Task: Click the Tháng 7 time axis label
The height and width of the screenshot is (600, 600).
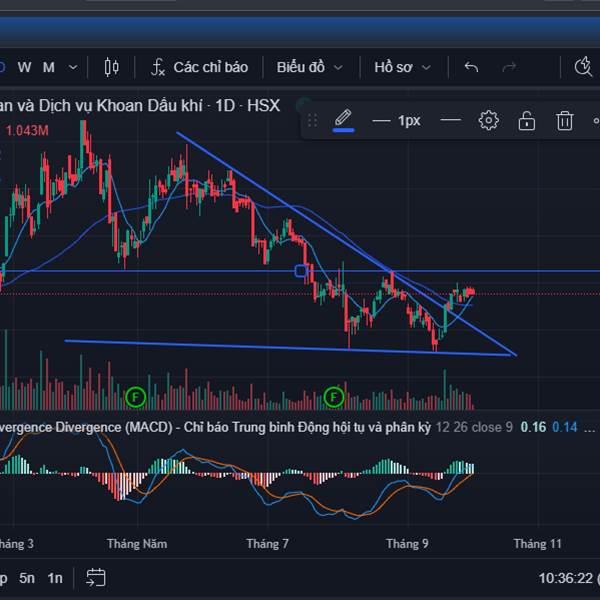Action: 267,544
